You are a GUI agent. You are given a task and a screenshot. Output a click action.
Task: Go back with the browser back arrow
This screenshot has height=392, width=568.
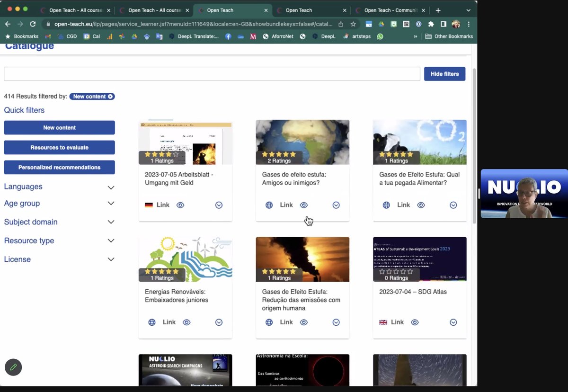point(8,24)
